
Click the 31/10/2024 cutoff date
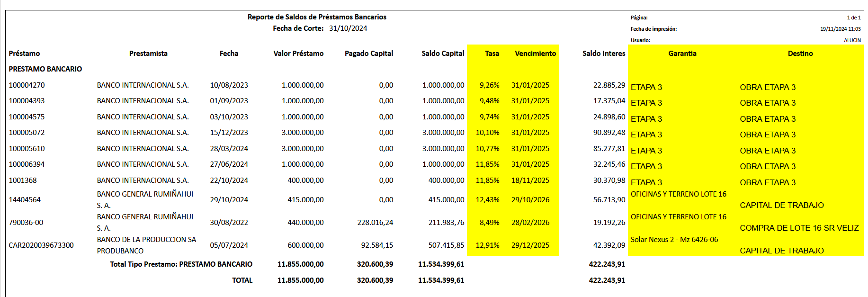[x=348, y=28]
